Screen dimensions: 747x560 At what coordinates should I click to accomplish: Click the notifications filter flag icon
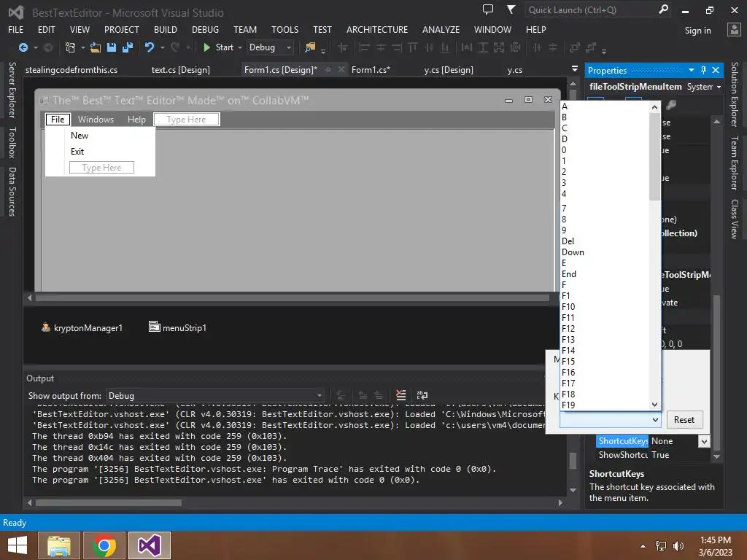[511, 9]
